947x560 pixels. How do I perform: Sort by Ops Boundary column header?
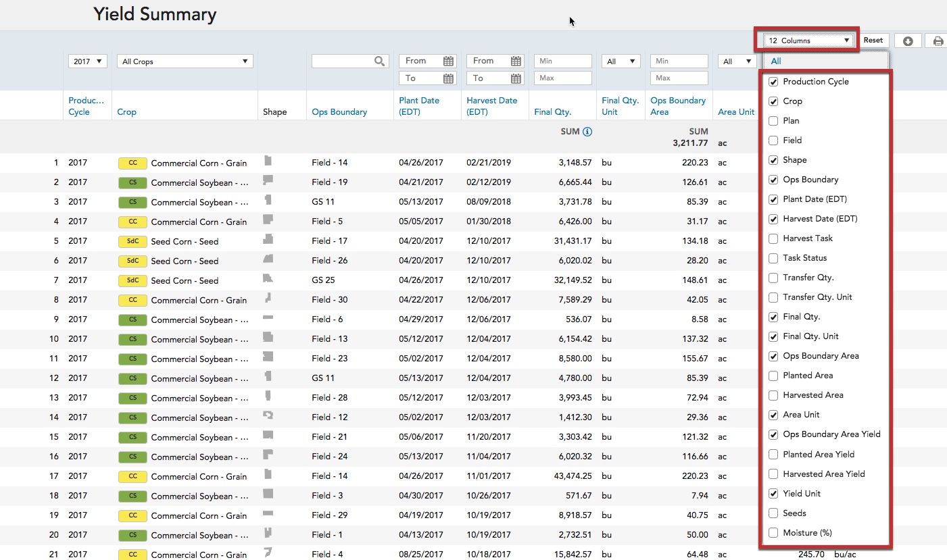coord(339,112)
